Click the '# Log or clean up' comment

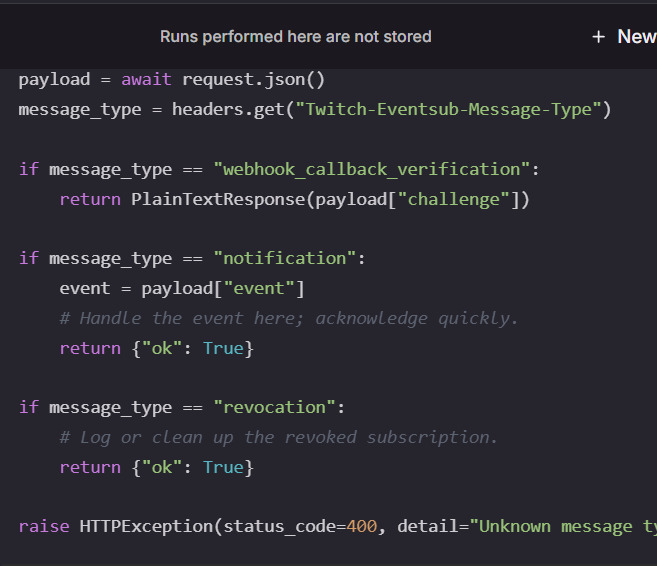tap(279, 437)
